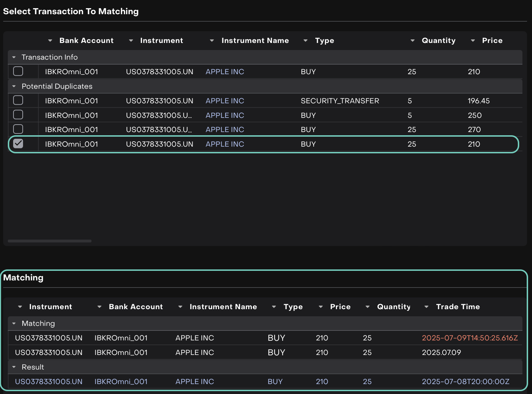The image size is (532, 394).
Task: Open the Bank Account column filter arrow in top table
Action: coord(50,41)
